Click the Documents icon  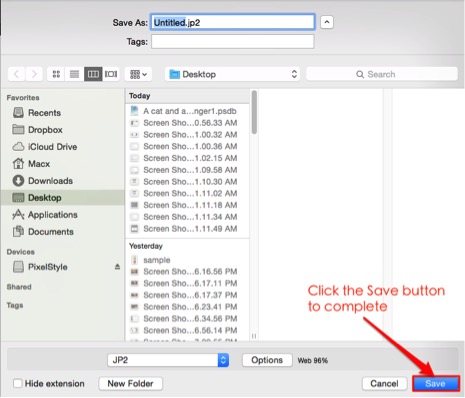(18, 231)
